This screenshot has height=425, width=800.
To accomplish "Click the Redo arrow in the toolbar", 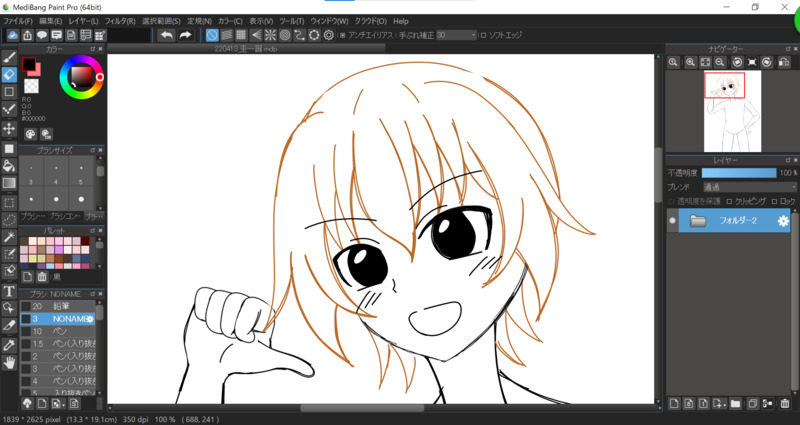I will [x=185, y=35].
